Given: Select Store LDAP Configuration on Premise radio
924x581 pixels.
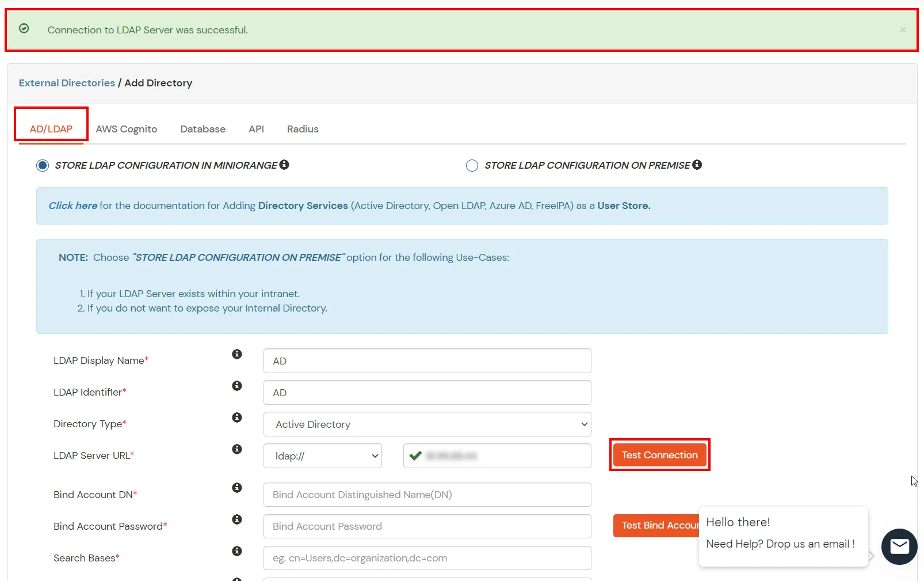Looking at the screenshot, I should (x=472, y=166).
